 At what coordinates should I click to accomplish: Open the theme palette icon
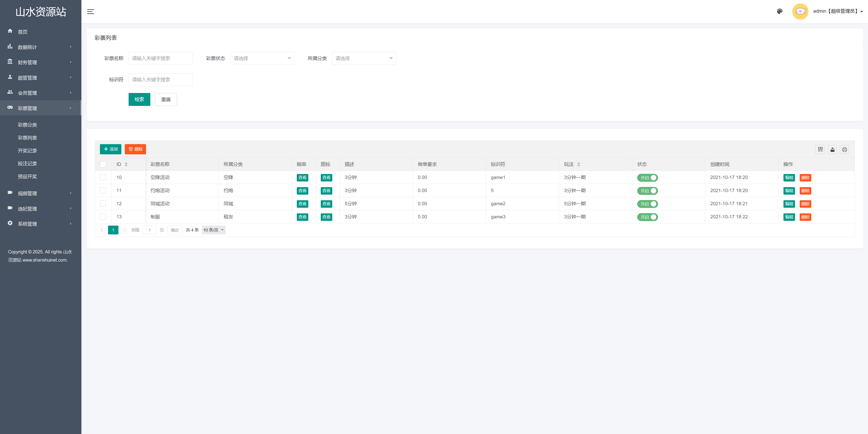click(x=779, y=12)
